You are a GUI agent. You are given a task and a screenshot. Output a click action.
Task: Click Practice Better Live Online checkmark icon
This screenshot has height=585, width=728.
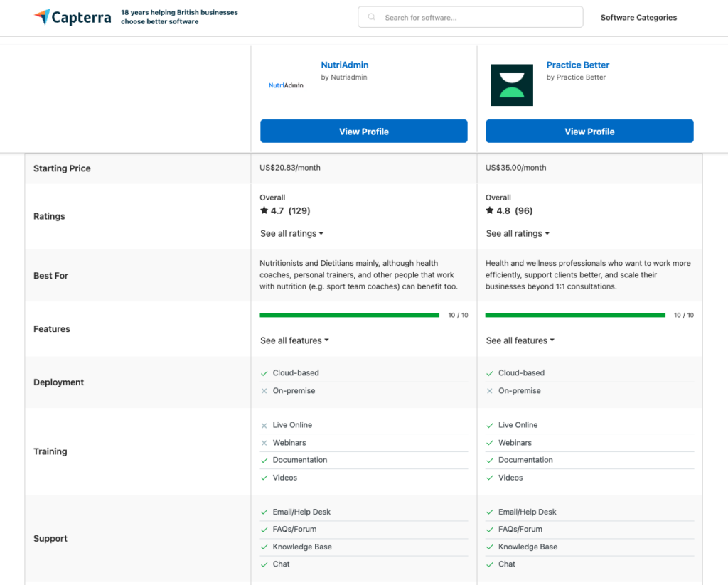coord(490,425)
